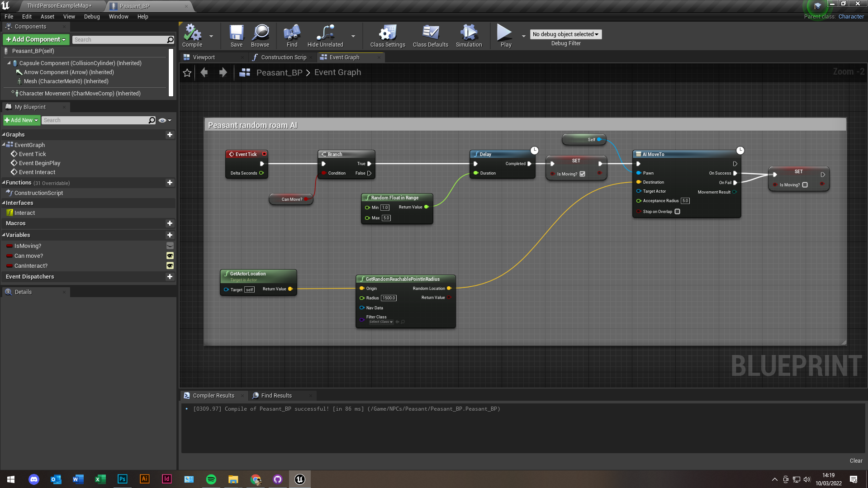Open the debug object filter dropdown

pyautogui.click(x=565, y=34)
